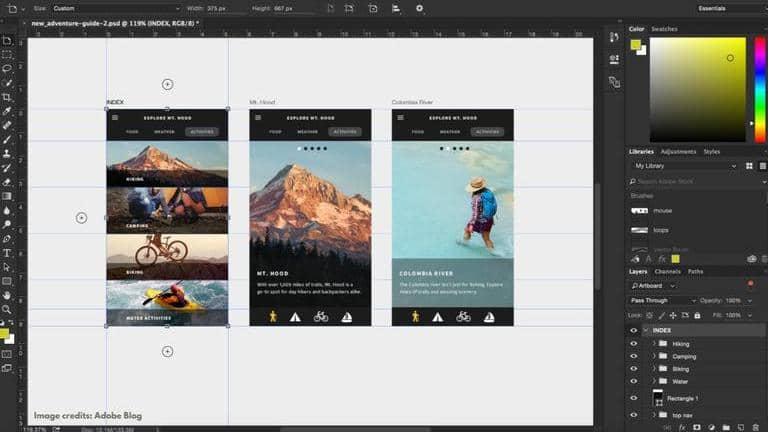Image resolution: width=768 pixels, height=432 pixels.
Task: Expand the Camping layer group
Action: (654, 357)
